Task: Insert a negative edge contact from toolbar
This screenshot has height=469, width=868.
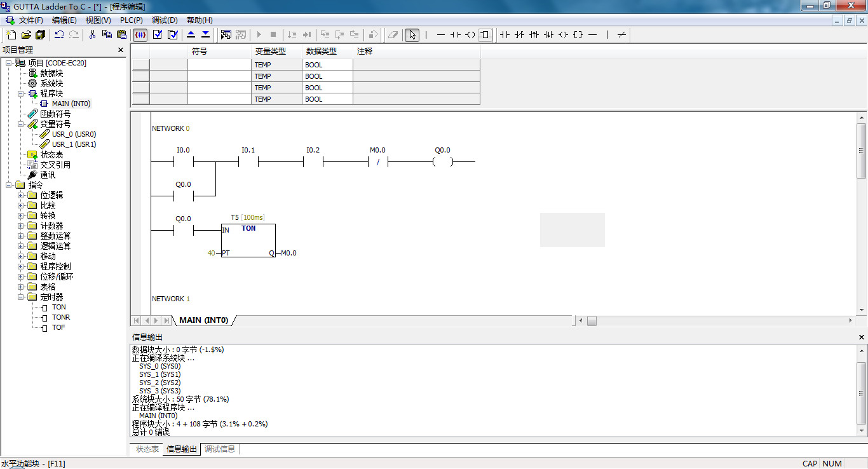Action: 548,34
